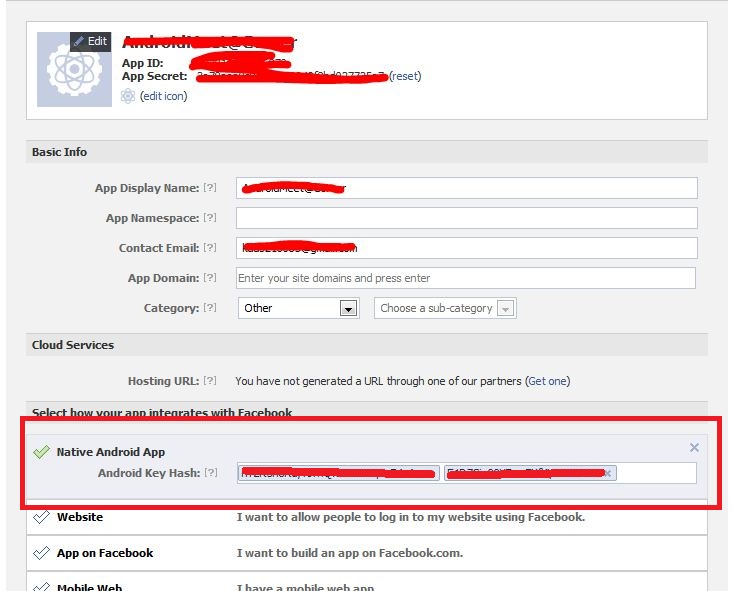Click the App ID label
This screenshot has width=733, height=591.
tap(143, 63)
